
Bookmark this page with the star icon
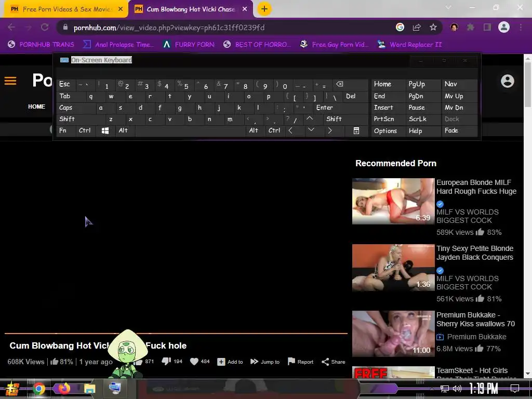coord(433,28)
